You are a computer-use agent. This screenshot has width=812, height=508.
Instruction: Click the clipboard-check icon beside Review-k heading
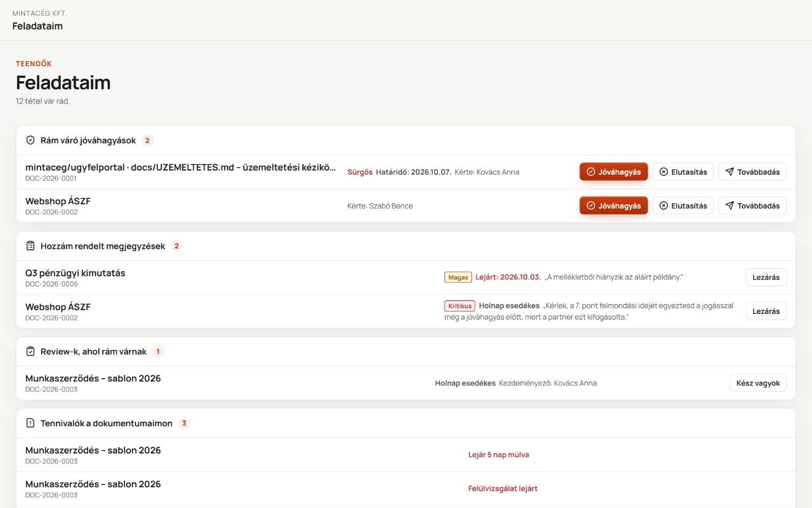tap(30, 352)
